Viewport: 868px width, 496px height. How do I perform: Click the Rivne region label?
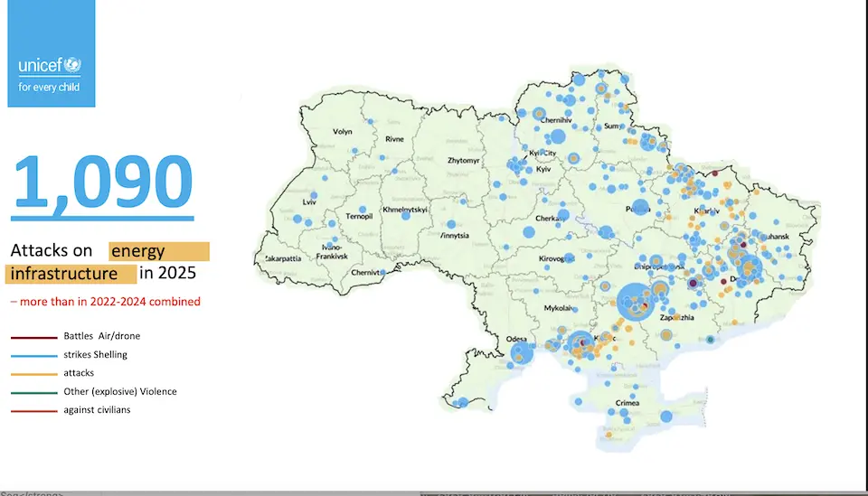[395, 139]
